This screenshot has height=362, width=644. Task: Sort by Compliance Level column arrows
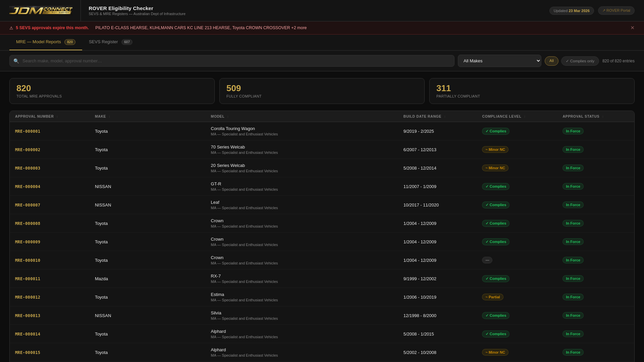click(525, 117)
